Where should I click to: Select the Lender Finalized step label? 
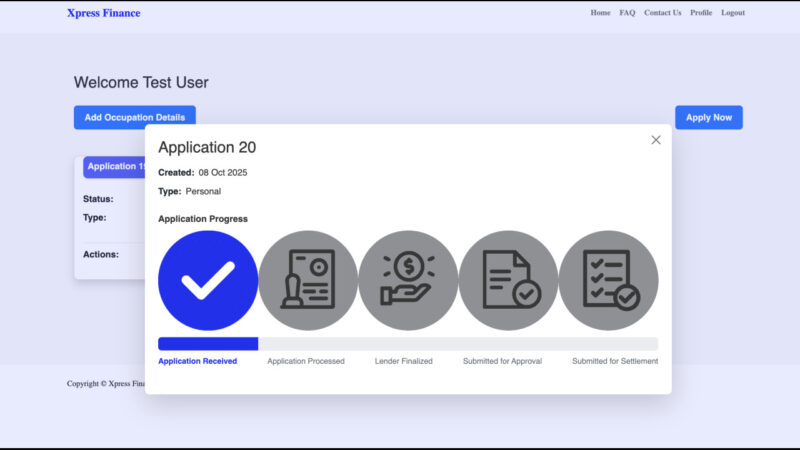click(x=404, y=361)
